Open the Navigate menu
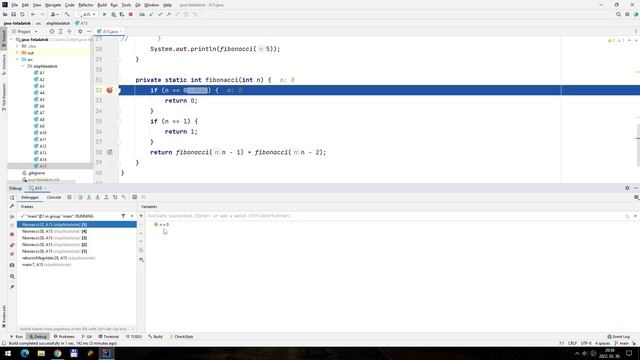The height and width of the screenshot is (360, 640). coord(53,5)
